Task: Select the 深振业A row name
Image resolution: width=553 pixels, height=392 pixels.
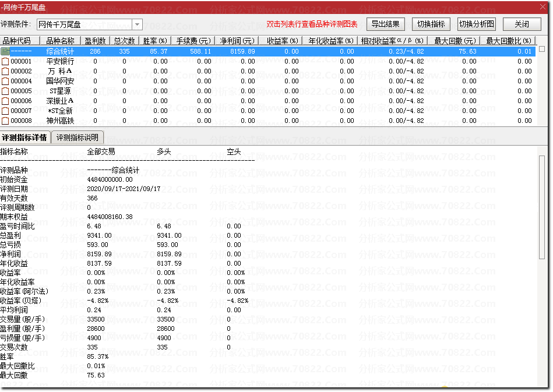Action: 60,101
